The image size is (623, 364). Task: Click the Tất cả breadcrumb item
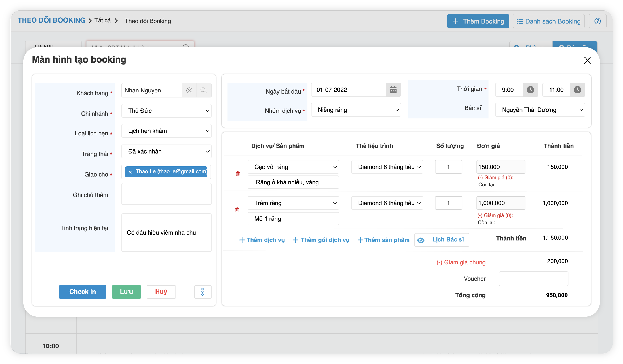pyautogui.click(x=102, y=21)
